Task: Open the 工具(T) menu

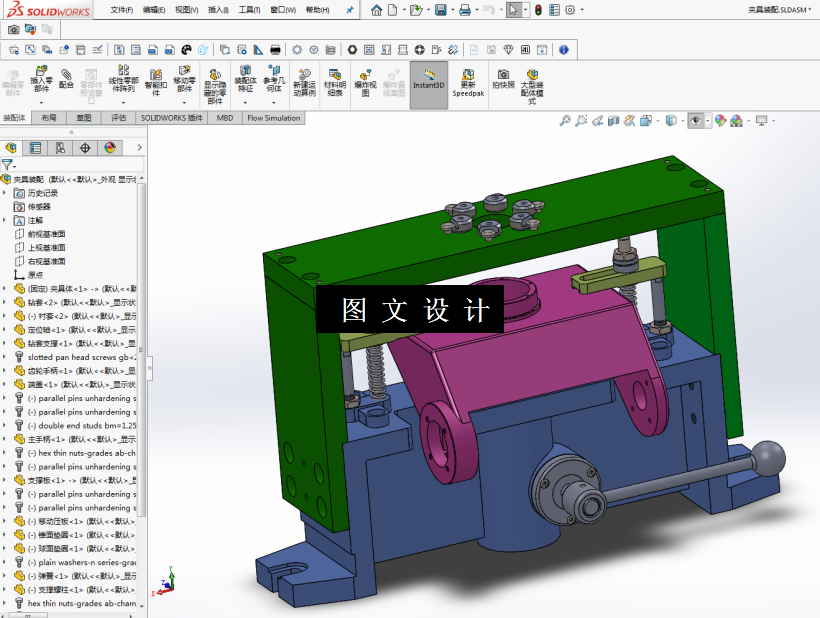Action: (249, 10)
